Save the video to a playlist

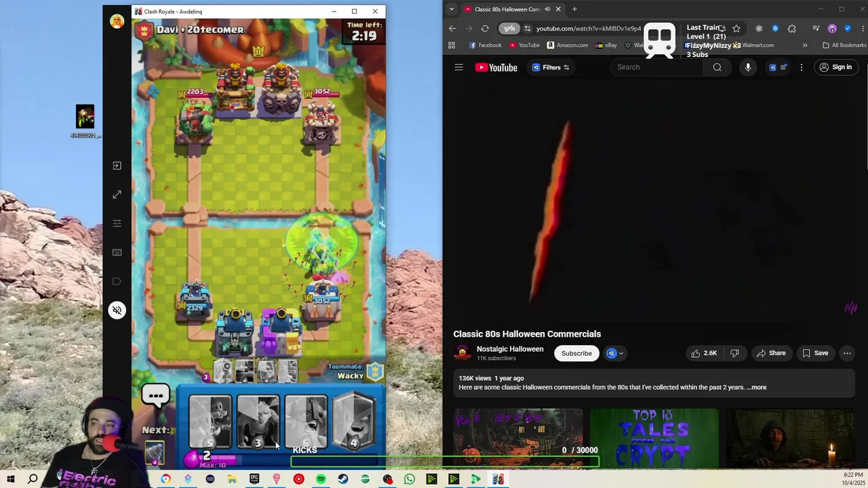815,353
